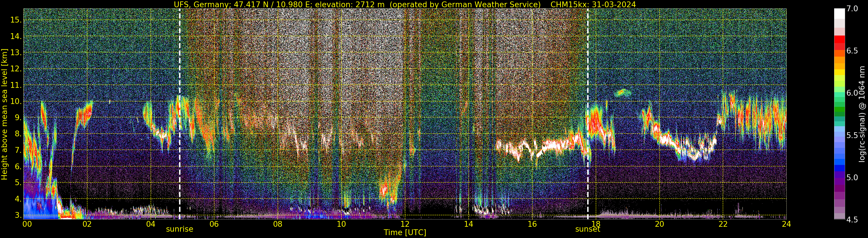Click the dashed white sunrise marker line

[x=180, y=114]
